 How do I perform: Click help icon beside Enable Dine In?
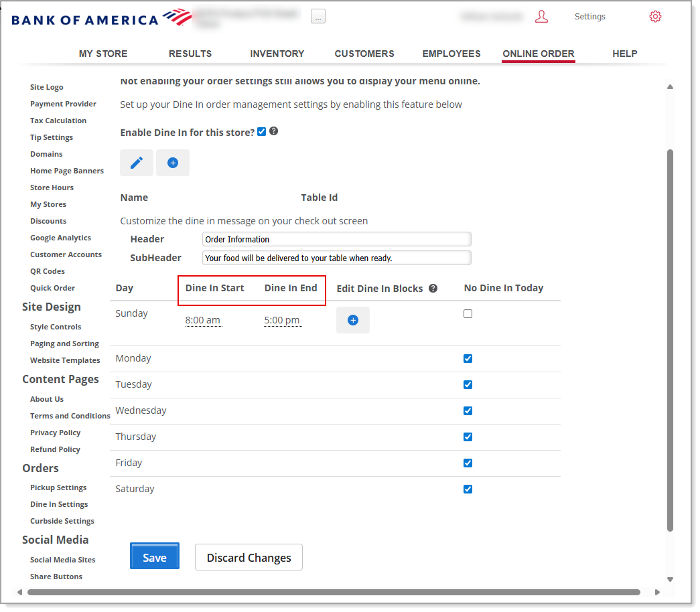coord(274,131)
